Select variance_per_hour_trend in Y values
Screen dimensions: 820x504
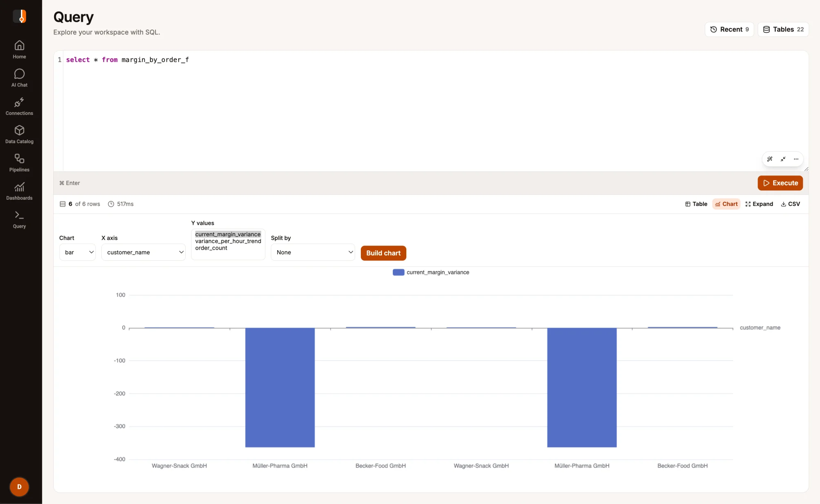click(228, 241)
